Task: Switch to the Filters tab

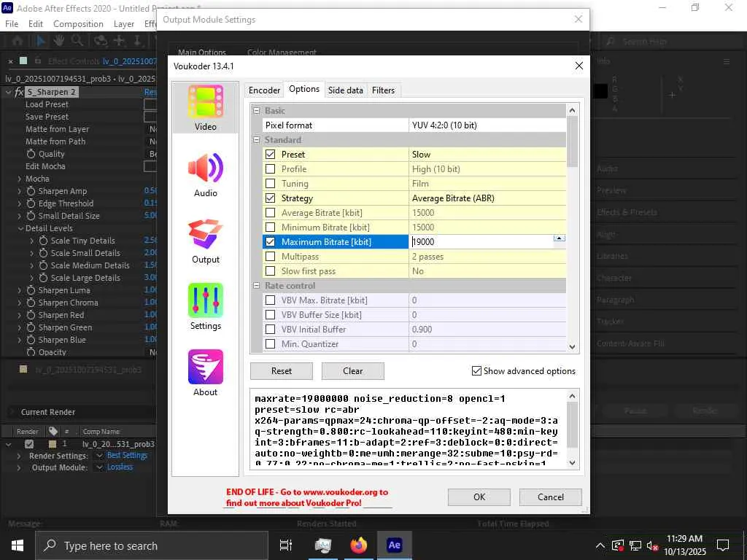Action: point(383,90)
